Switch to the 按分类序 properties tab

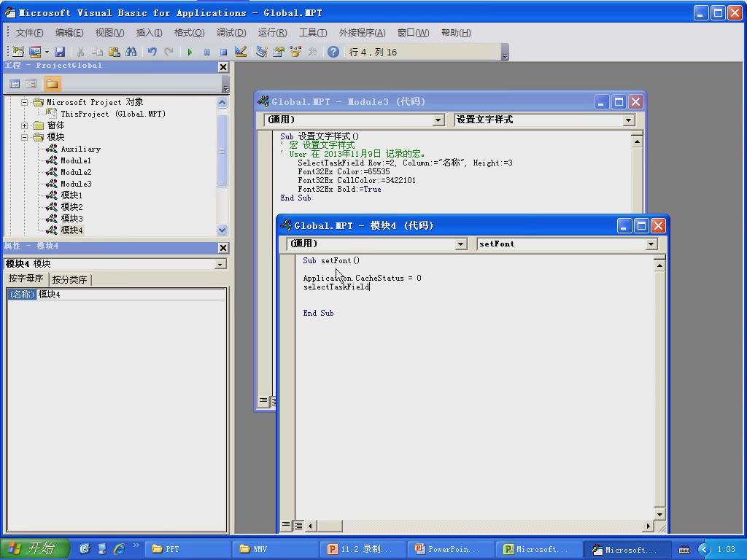[69, 279]
